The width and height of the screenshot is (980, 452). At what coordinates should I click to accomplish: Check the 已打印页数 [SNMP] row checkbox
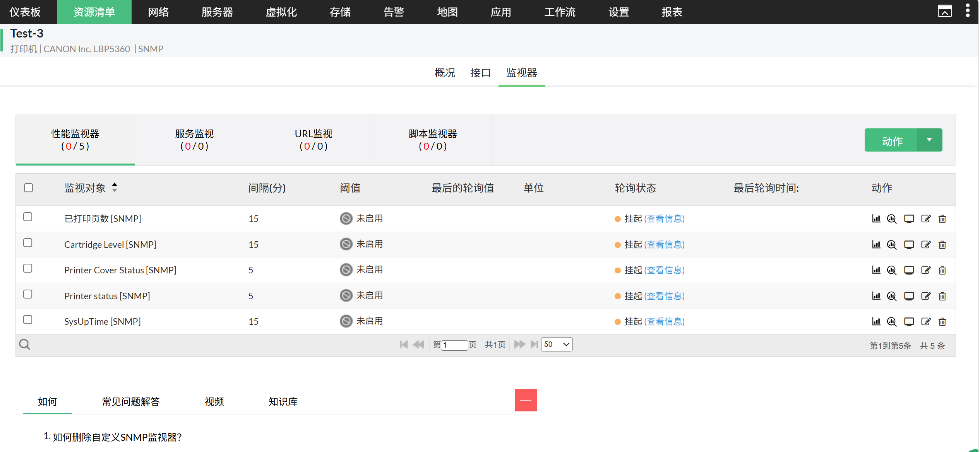pyautogui.click(x=27, y=217)
